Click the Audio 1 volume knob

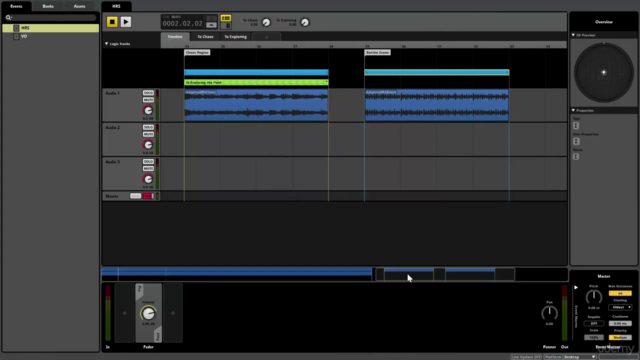[x=148, y=111]
